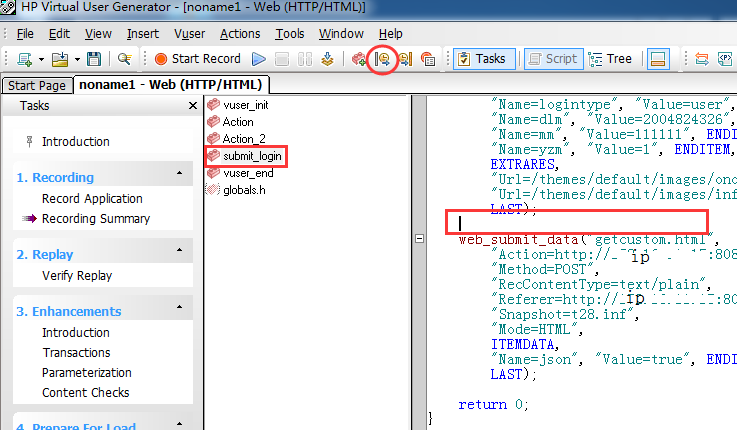Collapse the web_submit_data code block
This screenshot has width=737, height=430.
(420, 239)
